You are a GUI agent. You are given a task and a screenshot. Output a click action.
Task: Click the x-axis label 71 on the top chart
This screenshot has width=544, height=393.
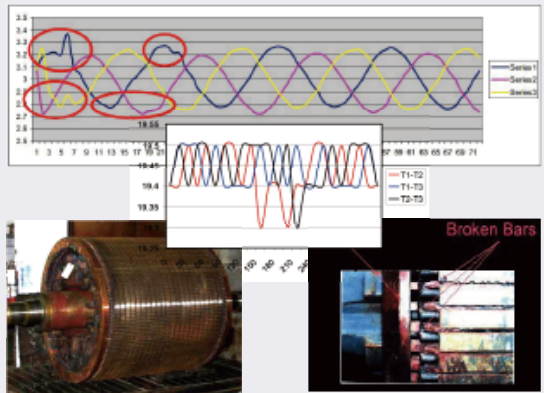(x=472, y=152)
